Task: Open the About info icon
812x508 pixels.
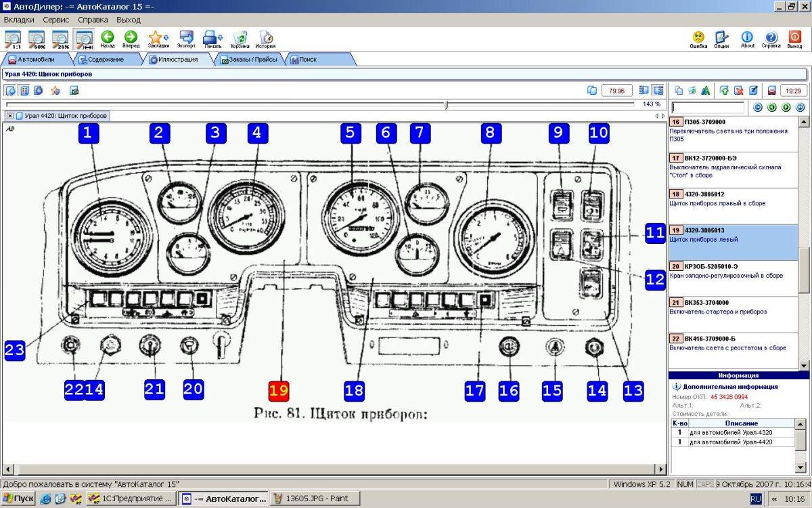Action: pos(747,39)
